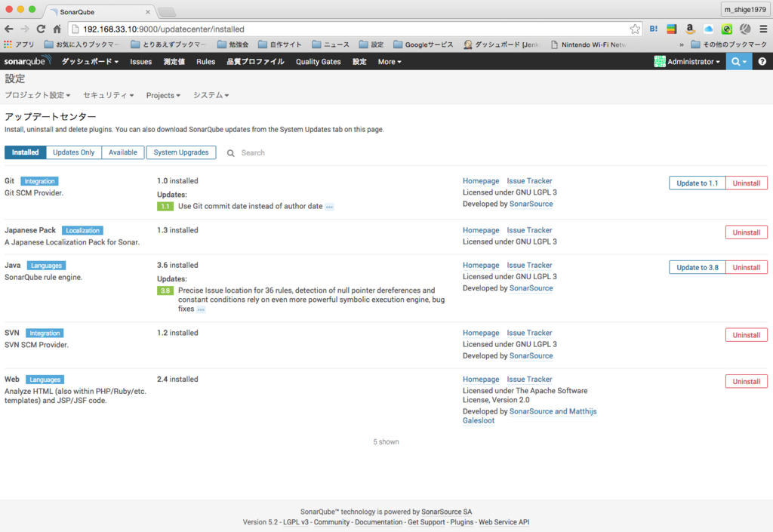Image resolution: width=773 pixels, height=532 pixels.
Task: Open Japanese Pack Issue Tracker link
Action: pyautogui.click(x=529, y=230)
